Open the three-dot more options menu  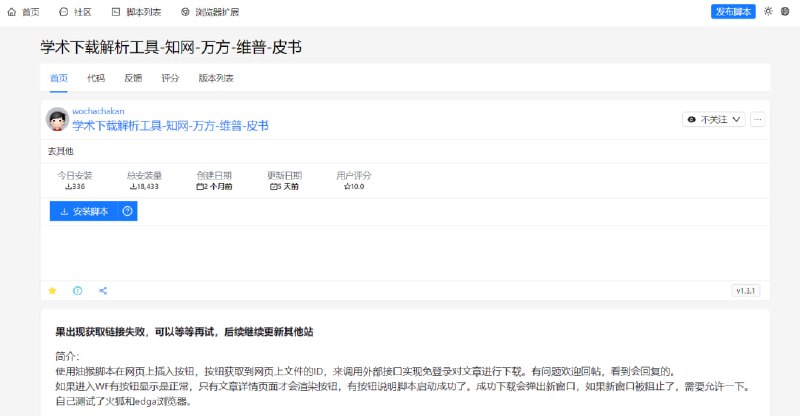[x=758, y=119]
